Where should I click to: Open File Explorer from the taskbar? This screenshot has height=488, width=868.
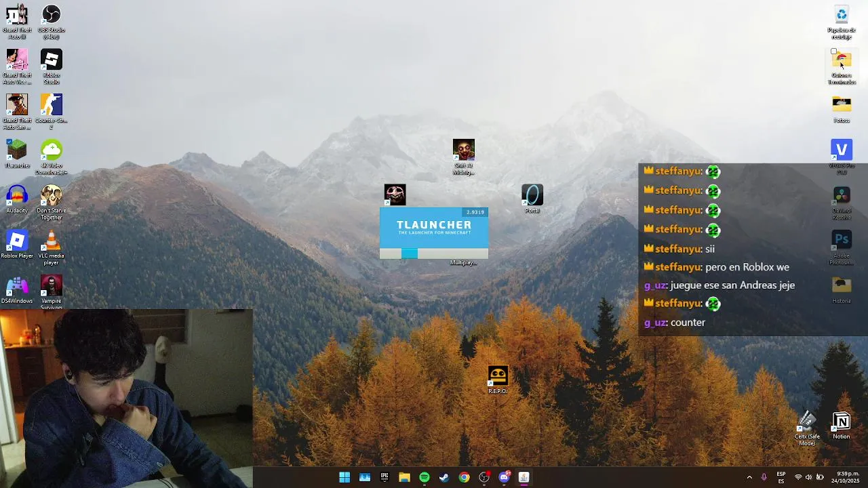pos(404,477)
